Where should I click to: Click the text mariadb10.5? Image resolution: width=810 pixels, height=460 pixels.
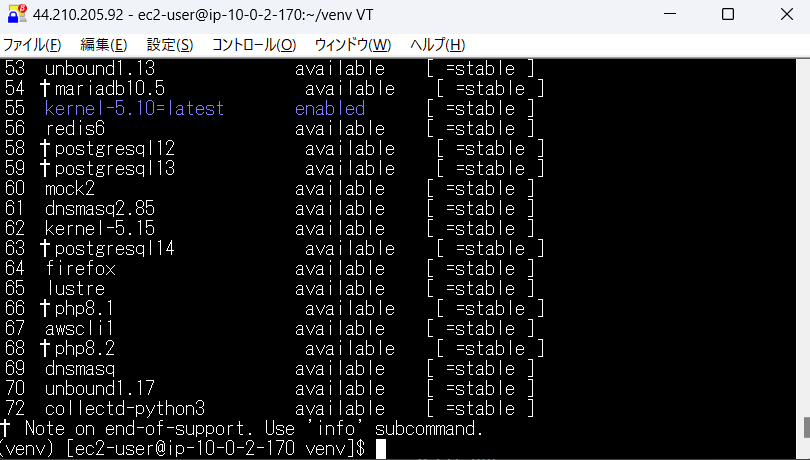[x=110, y=88]
